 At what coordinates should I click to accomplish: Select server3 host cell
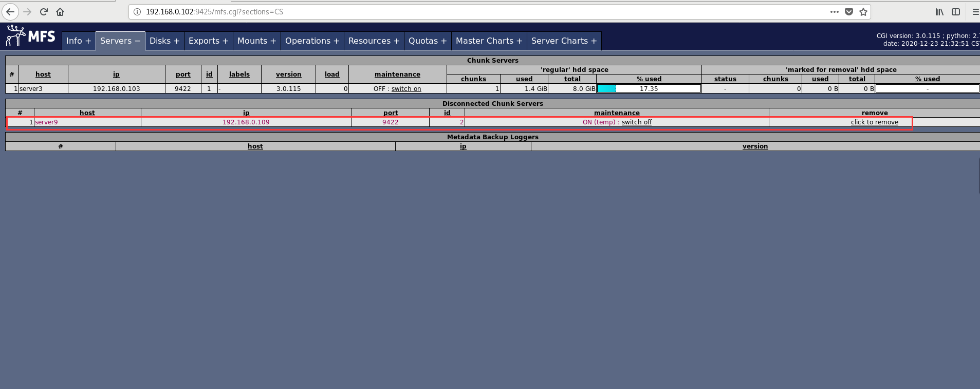click(43, 89)
